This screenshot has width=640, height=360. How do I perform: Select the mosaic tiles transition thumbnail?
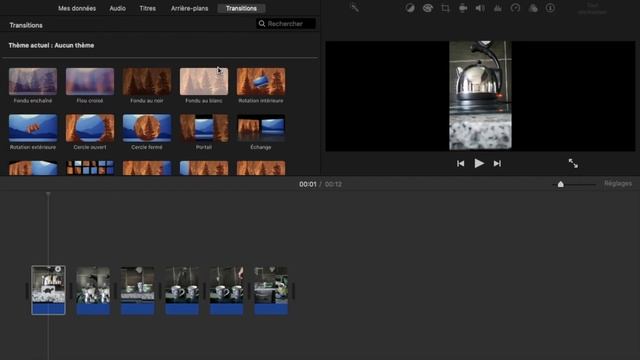pyautogui.click(x=90, y=168)
